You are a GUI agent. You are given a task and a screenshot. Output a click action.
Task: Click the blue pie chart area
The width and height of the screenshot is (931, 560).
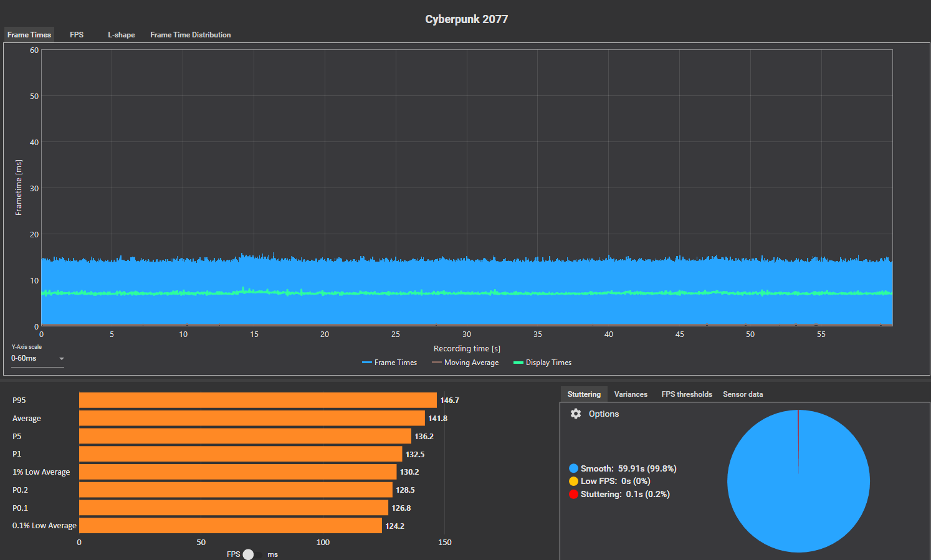tap(798, 492)
